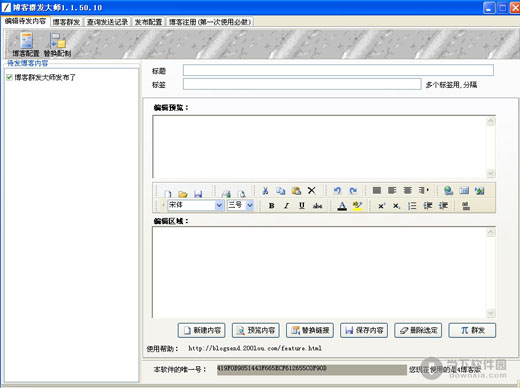This screenshot has width=520, height=388.
Task: Click the 替换链接 button
Action: pyautogui.click(x=310, y=330)
